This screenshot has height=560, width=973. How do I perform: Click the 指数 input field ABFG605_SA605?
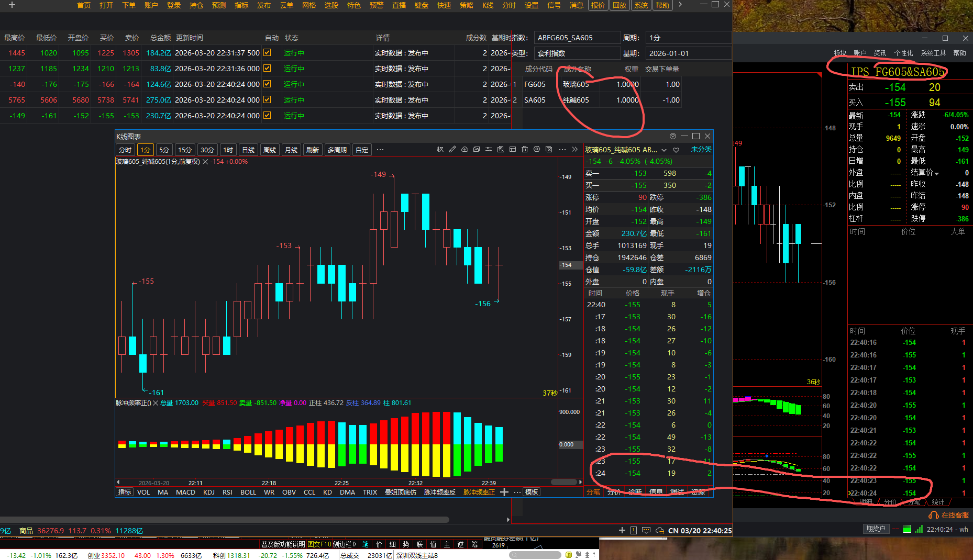tap(577, 38)
